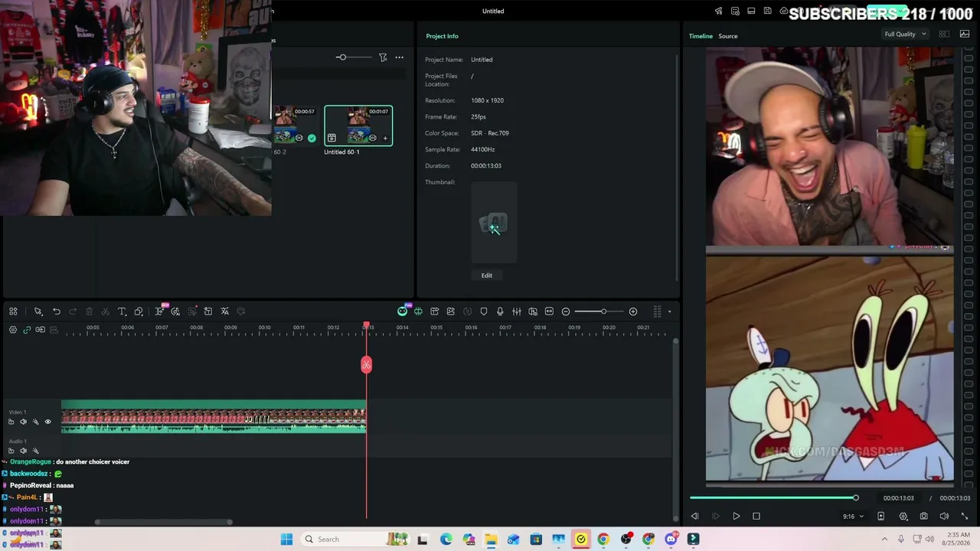Viewport: 980px width, 551px height.
Task: Open the timeline layout grid icon
Action: 13,311
